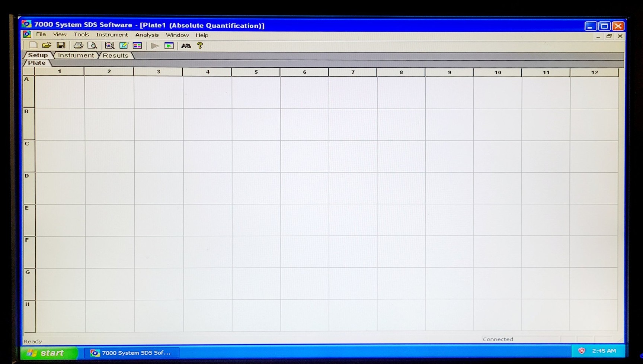Save the plate with floppy disk icon
Screen dimensions: 643x364
pyautogui.click(x=61, y=45)
